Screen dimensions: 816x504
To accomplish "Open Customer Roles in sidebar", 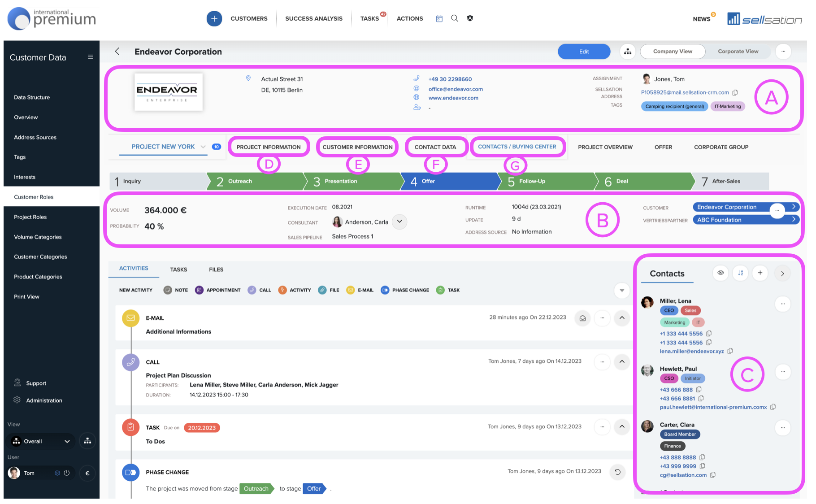I will point(52,197).
